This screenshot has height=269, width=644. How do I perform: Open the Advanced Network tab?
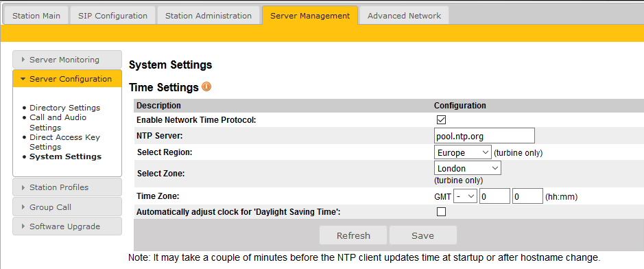pos(404,16)
